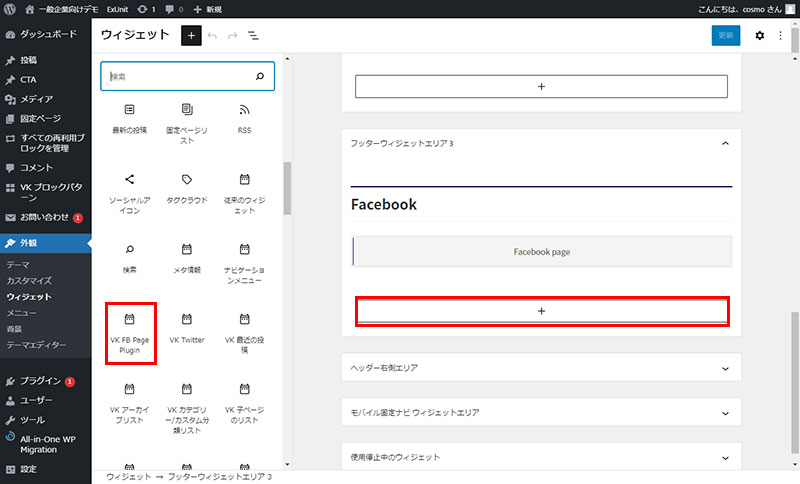Add the Social Icons (ソーシャルアイコン) block
Viewport: 800px width, 484px height.
pos(129,187)
